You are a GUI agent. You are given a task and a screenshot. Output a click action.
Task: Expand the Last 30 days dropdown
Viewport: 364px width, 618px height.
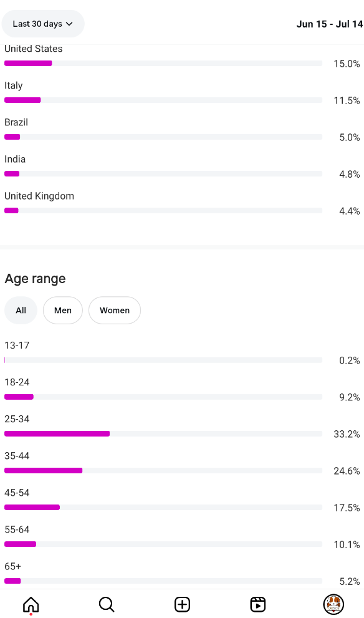click(x=43, y=24)
